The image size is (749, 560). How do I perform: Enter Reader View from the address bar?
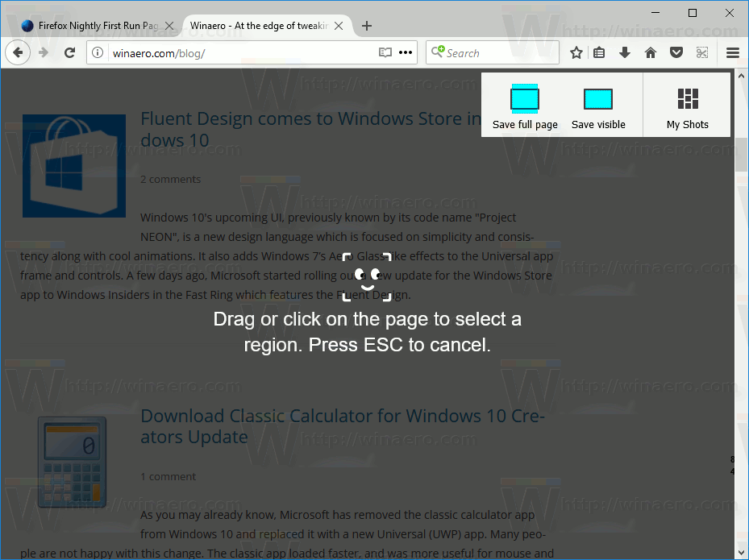[385, 52]
